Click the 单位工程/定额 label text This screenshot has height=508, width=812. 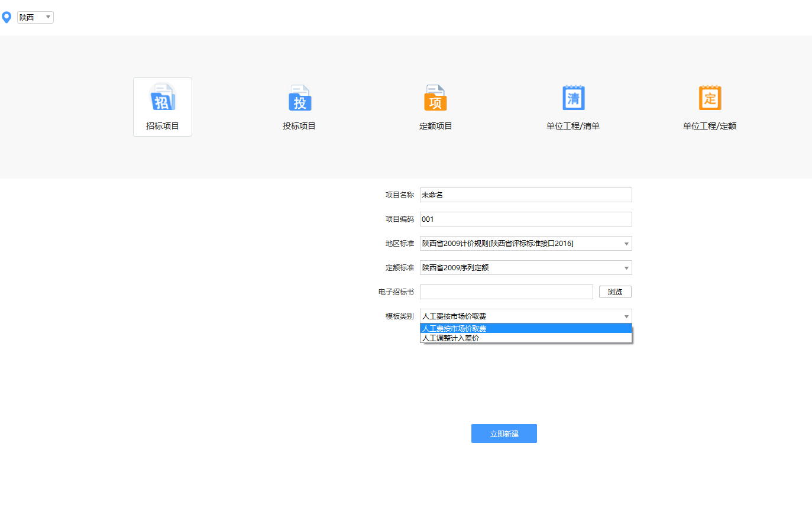pos(710,126)
